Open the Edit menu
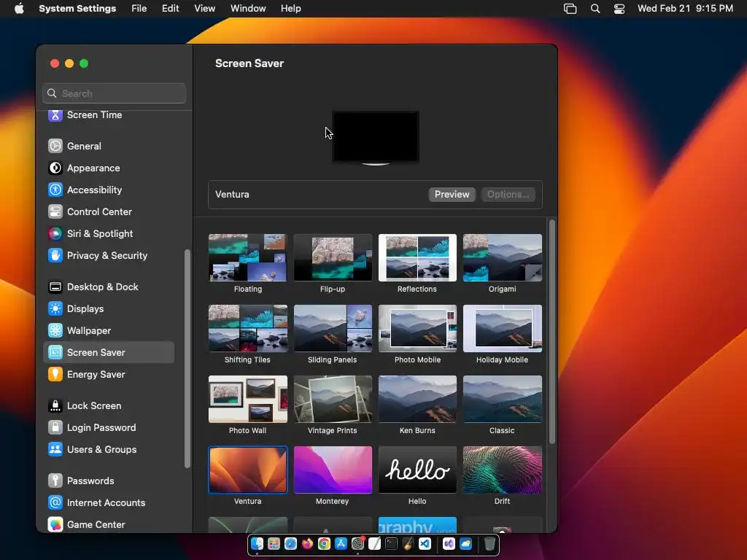Screen dimensions: 747x560 click(x=170, y=9)
